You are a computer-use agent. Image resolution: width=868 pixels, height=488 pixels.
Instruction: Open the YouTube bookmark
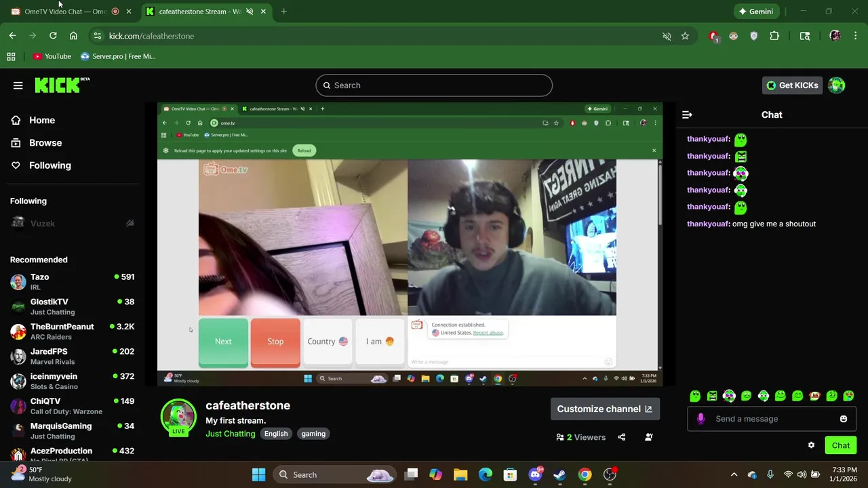(52, 56)
